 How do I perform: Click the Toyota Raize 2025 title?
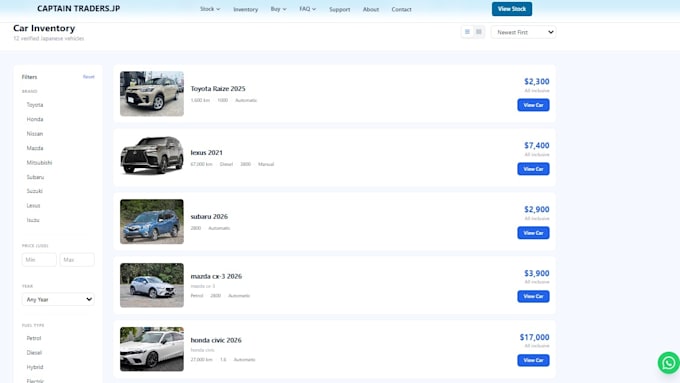(x=218, y=88)
